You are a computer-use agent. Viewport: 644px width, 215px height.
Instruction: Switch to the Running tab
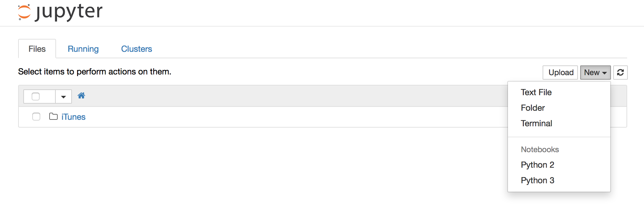click(83, 49)
